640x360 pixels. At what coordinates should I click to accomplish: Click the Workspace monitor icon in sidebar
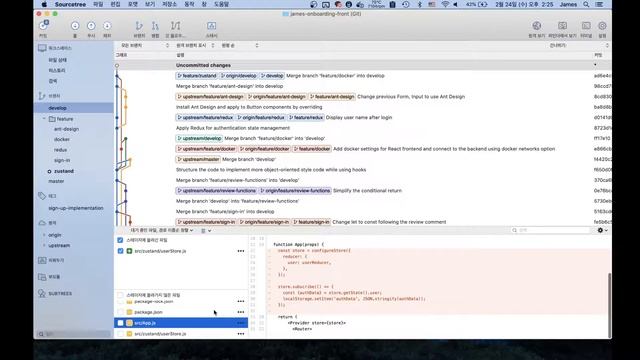[x=42, y=48]
